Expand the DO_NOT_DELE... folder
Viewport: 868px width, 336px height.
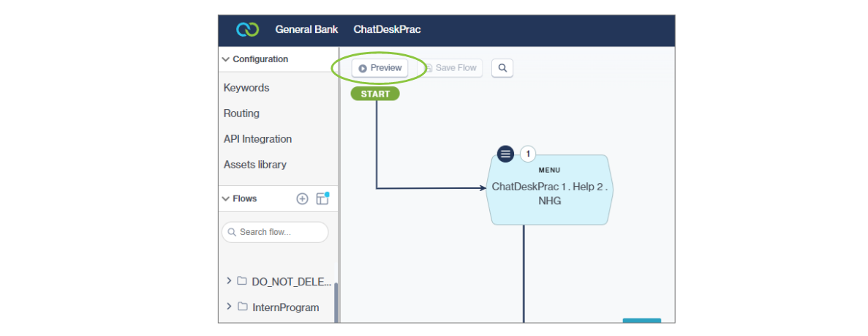(229, 280)
